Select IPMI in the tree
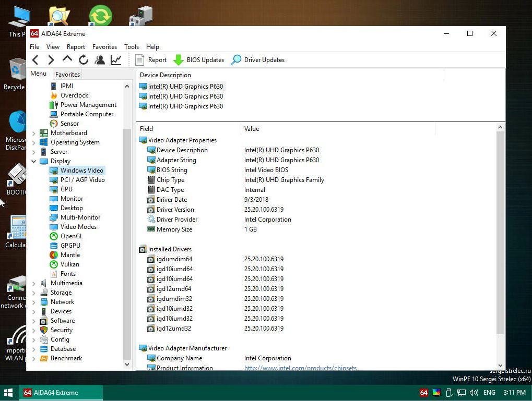The image size is (532, 401). click(x=66, y=86)
